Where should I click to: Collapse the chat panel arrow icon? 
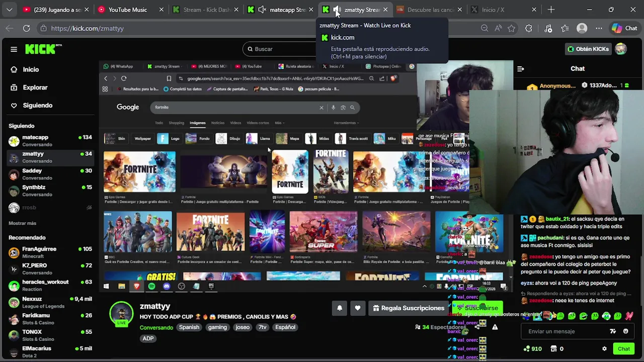coord(521,69)
